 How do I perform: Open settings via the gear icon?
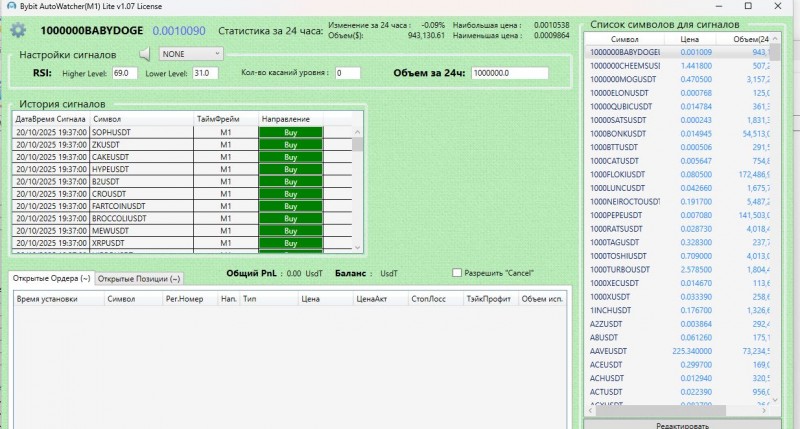click(x=18, y=30)
